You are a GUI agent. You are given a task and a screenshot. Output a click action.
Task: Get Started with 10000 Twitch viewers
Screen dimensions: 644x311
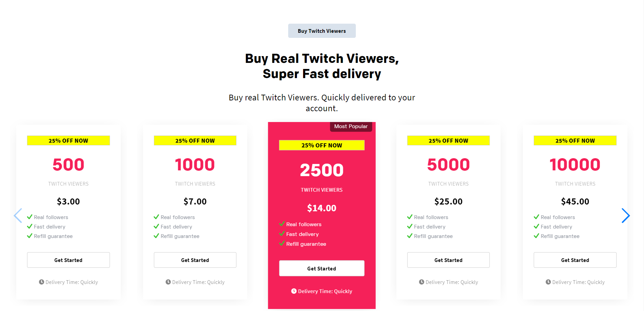point(575,260)
